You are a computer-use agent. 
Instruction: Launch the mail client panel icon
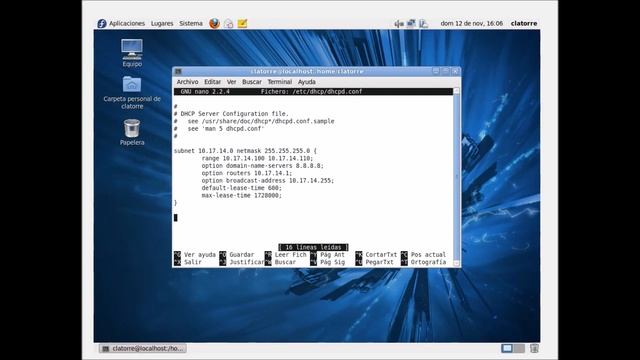coord(229,23)
